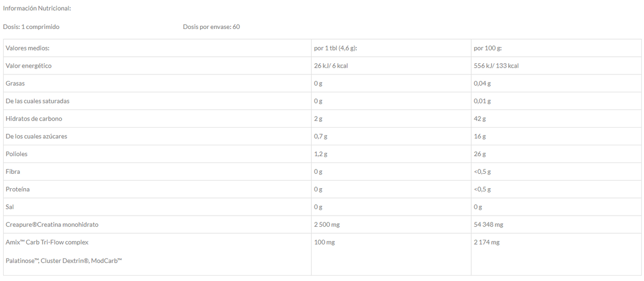The image size is (644, 281).
Task: Click the "556 kJ/ 133 kcal" value
Action: pos(496,66)
